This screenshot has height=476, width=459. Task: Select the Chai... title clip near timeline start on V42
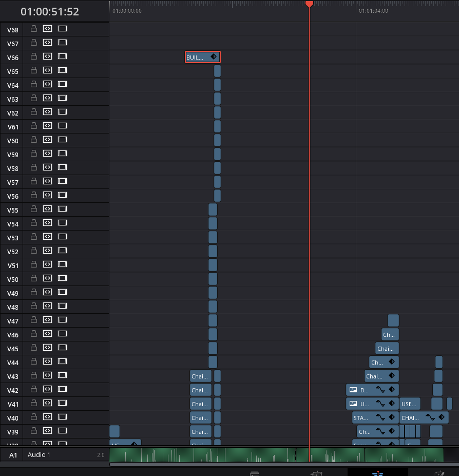[200, 390]
